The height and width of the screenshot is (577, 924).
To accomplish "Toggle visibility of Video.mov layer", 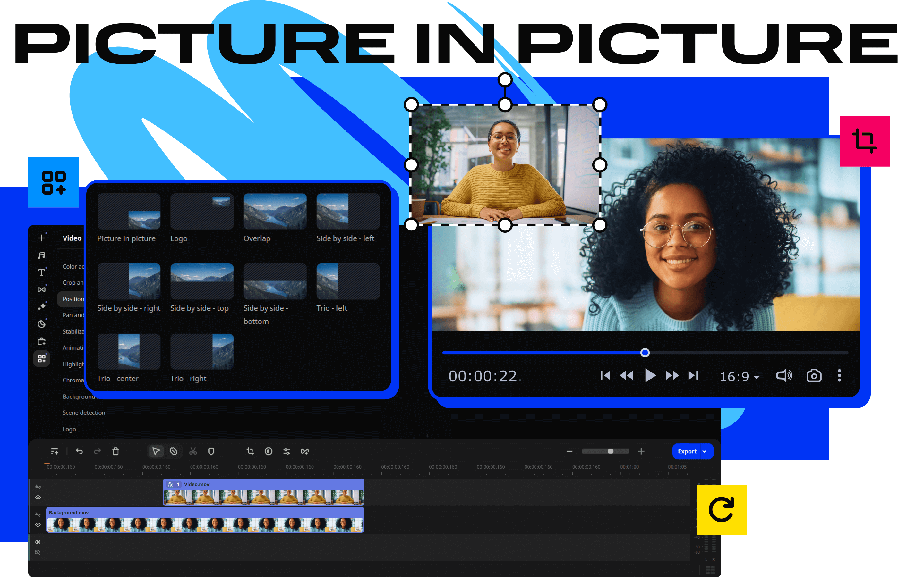I will 37,499.
